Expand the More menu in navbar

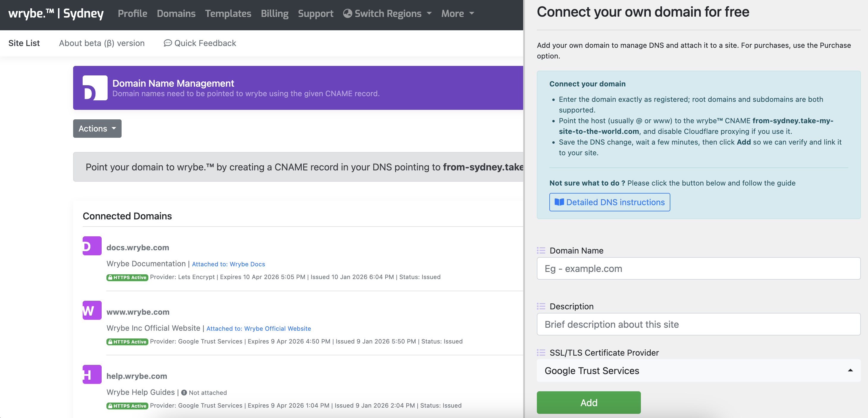[x=457, y=13]
